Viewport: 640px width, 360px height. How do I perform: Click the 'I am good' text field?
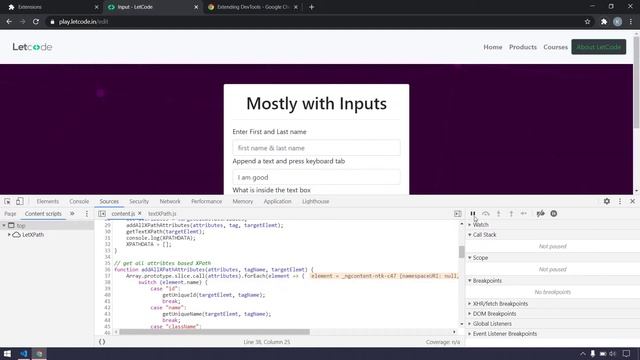316,177
